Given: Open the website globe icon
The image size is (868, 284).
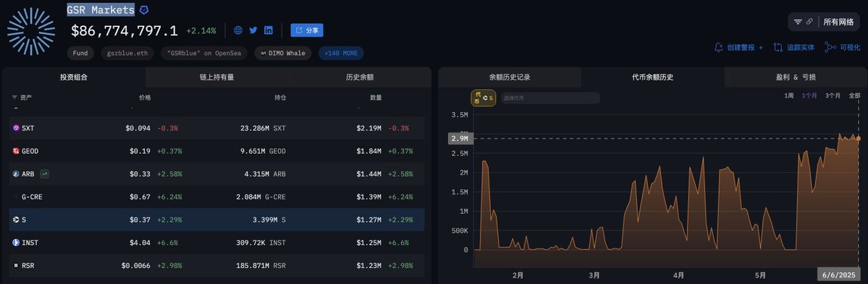Looking at the screenshot, I should click(x=238, y=30).
